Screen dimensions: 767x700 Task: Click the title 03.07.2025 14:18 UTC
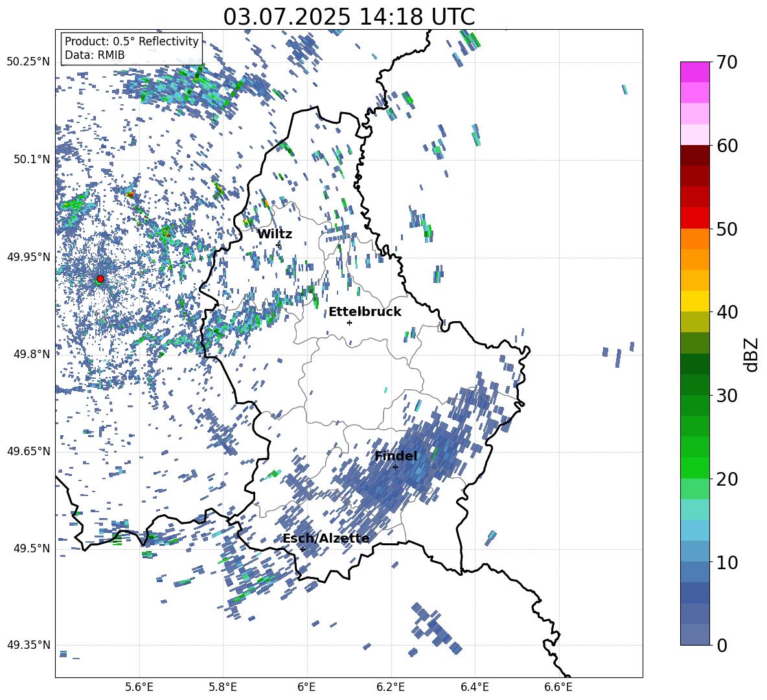[349, 17]
